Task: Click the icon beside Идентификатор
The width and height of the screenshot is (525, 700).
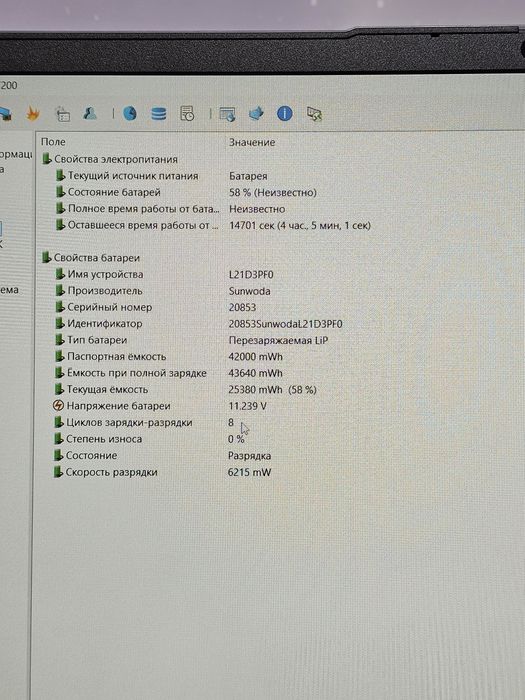Action: (59, 323)
